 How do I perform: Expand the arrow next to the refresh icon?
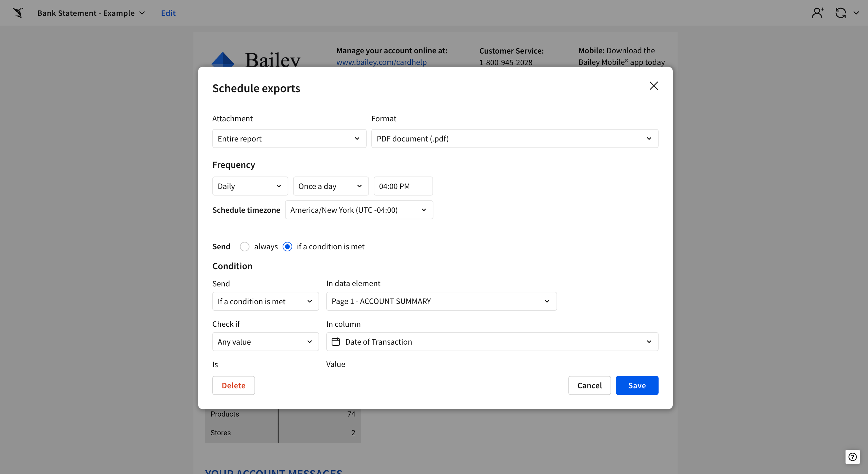click(856, 13)
